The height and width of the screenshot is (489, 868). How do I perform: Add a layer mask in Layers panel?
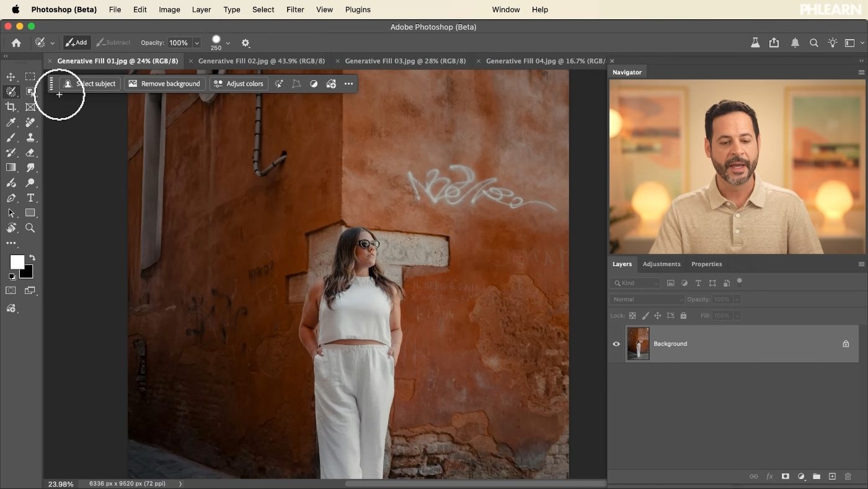point(785,477)
